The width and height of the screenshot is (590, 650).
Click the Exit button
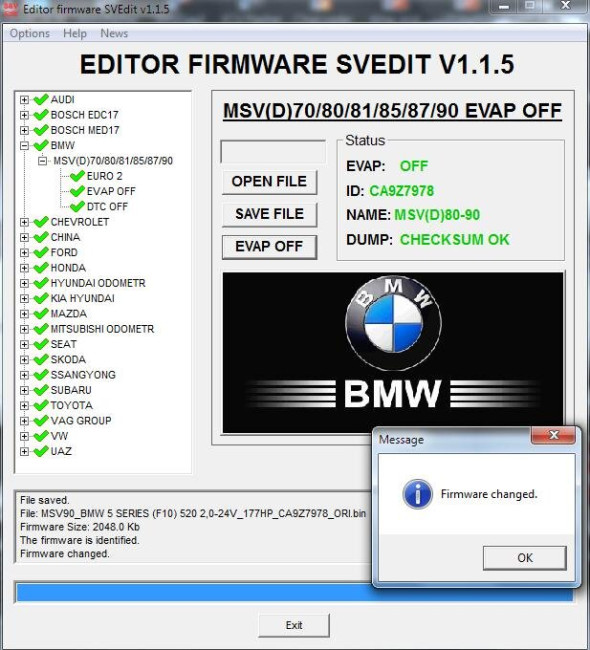294,625
